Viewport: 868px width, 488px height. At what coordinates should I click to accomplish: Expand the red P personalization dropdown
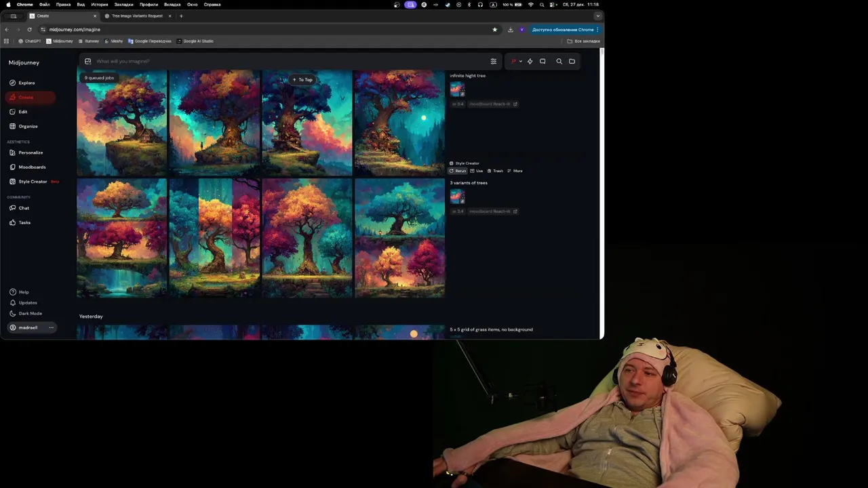coord(517,61)
